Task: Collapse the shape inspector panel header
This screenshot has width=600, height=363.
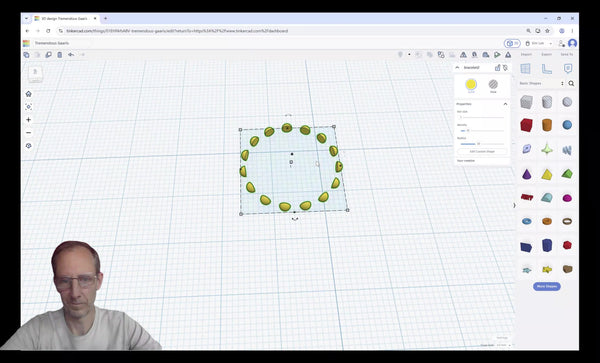Action: pos(457,68)
